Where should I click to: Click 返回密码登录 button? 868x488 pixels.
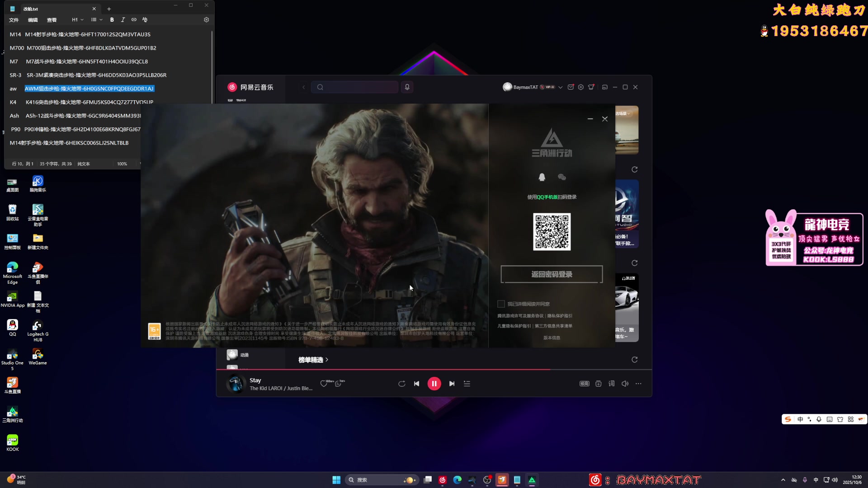pyautogui.click(x=552, y=274)
